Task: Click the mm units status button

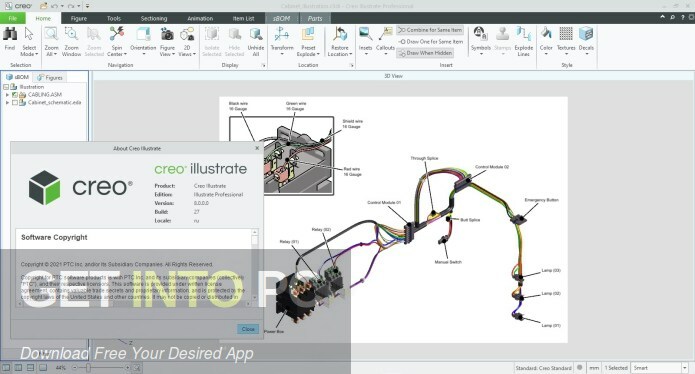Action: pyautogui.click(x=594, y=368)
